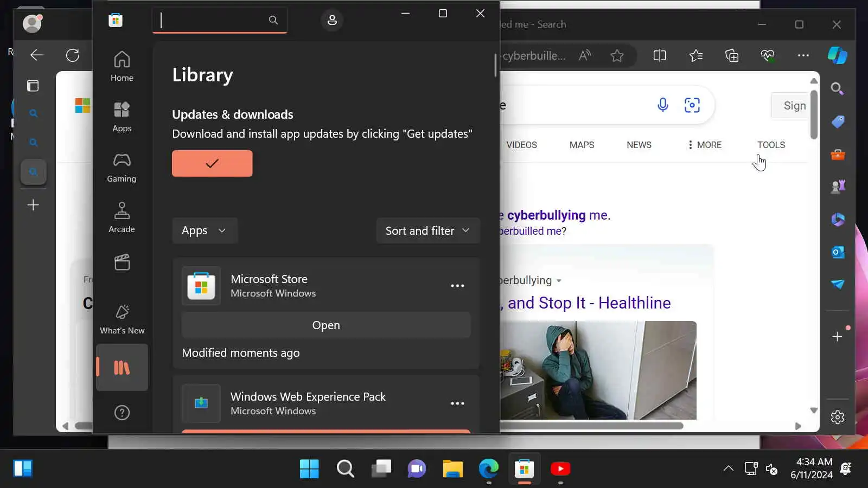
Task: Click the search magnifier in Store search box
Action: coord(273,20)
